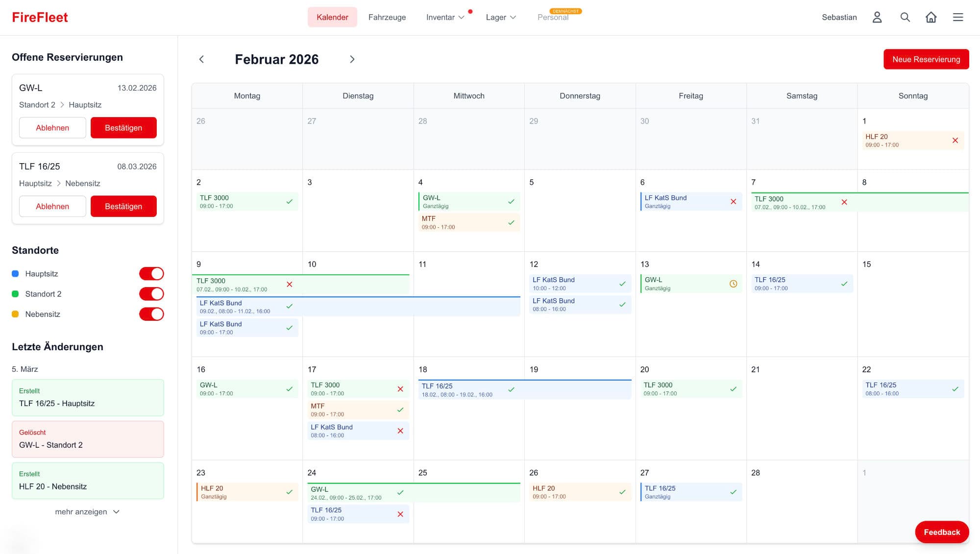Turn off the Nebensitz switch

[151, 314]
